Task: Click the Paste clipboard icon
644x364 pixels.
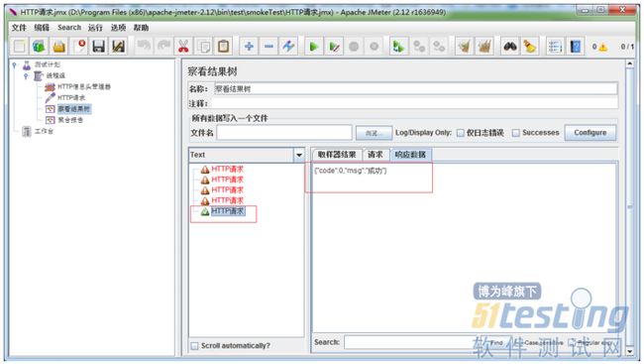Action: pos(224,47)
